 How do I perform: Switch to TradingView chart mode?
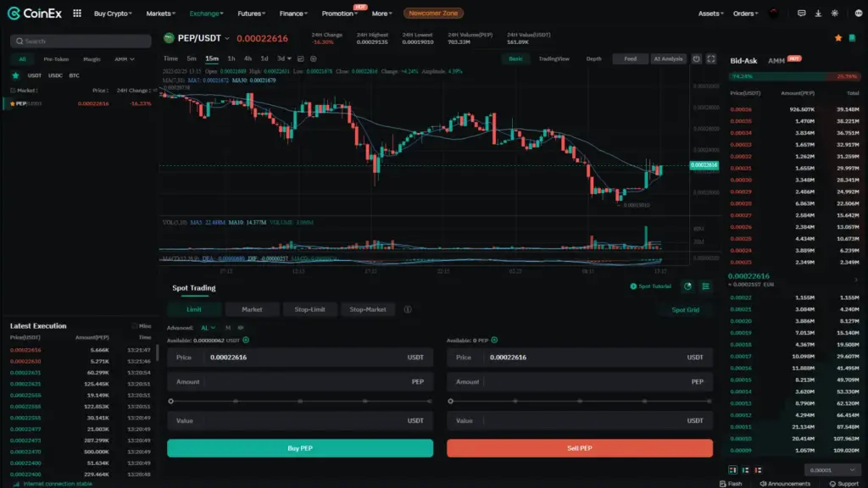tap(554, 58)
